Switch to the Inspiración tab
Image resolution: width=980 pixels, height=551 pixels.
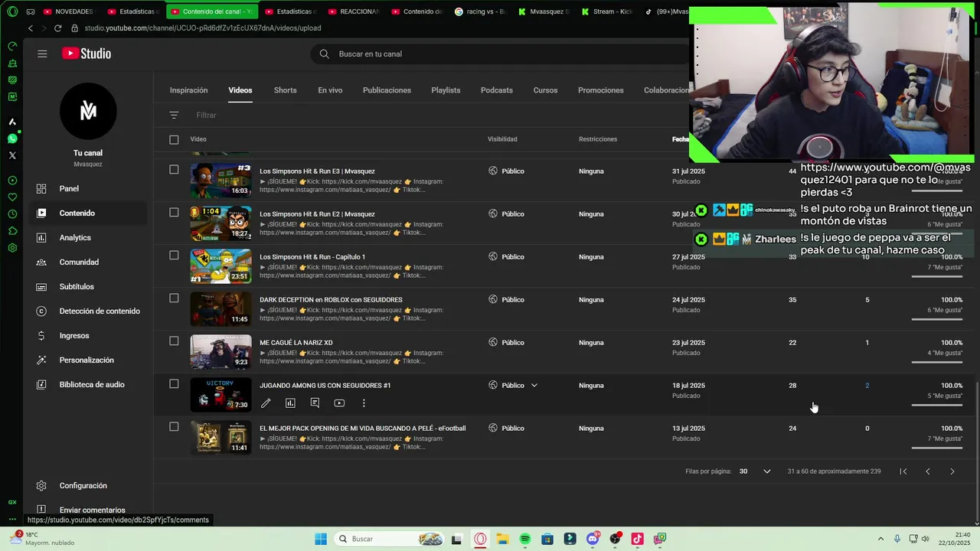tap(188, 90)
